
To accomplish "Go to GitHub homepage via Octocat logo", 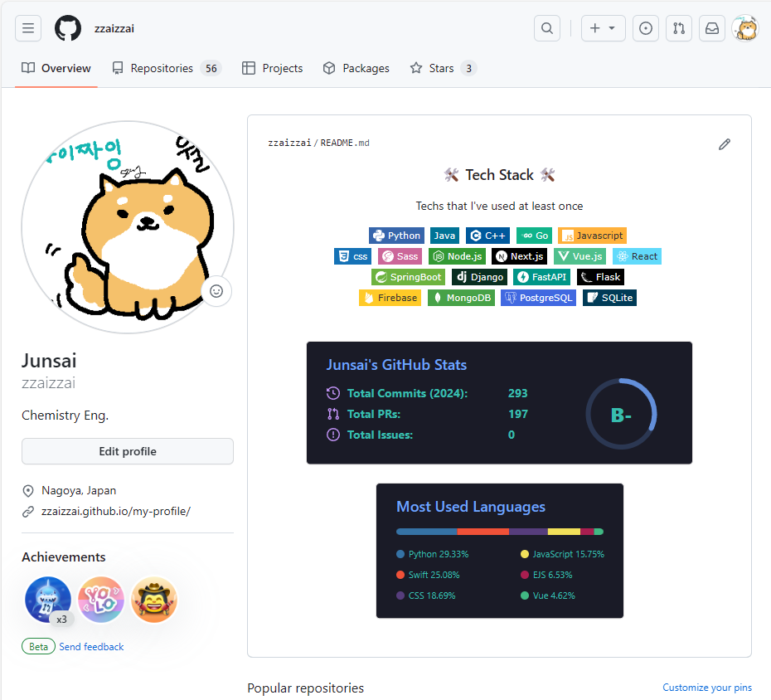I will pos(68,28).
